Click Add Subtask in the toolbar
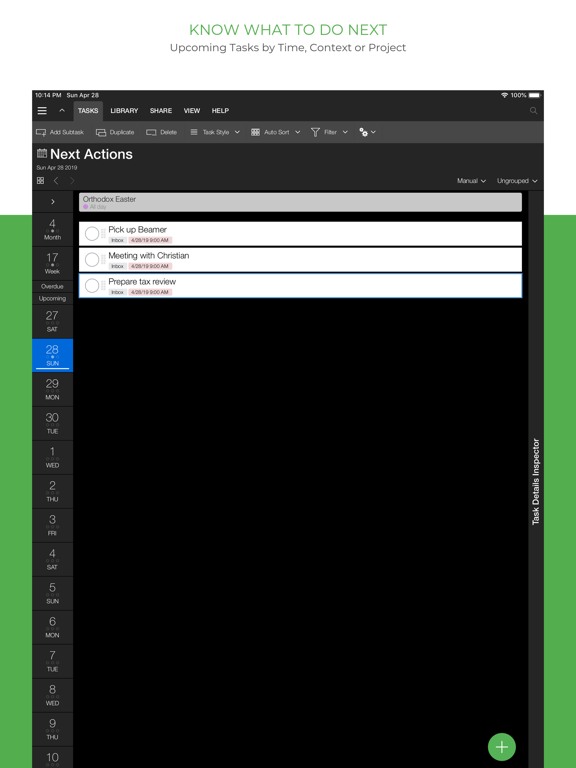The image size is (576, 768). (60, 132)
